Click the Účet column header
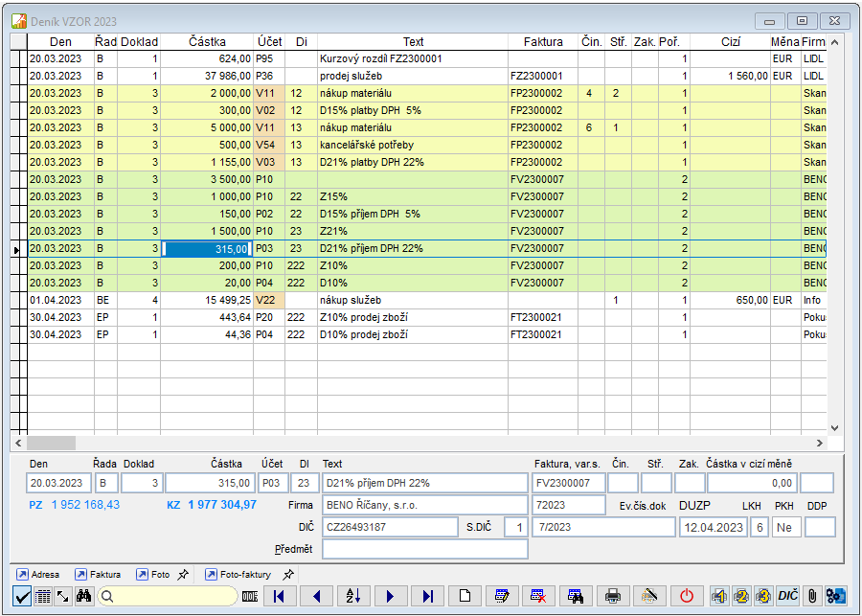 pos(269,42)
